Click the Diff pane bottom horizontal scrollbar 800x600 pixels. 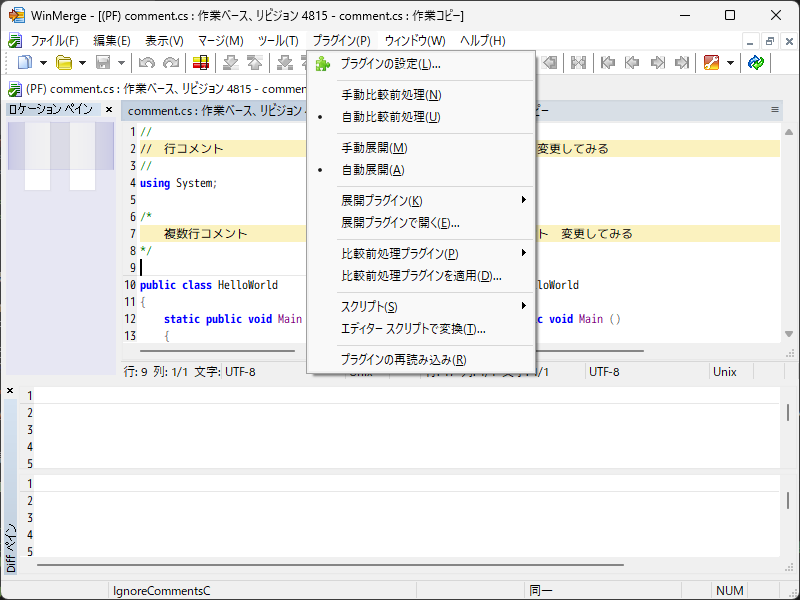[x=331, y=565]
